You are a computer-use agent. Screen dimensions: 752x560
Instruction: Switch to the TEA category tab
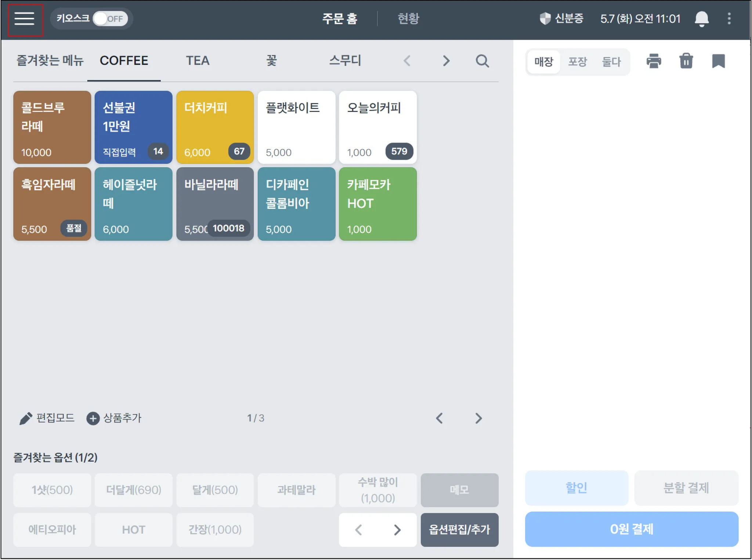[198, 61]
